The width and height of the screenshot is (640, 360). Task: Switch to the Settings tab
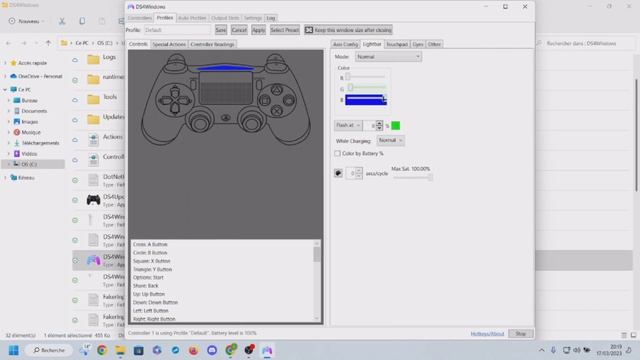coord(253,18)
